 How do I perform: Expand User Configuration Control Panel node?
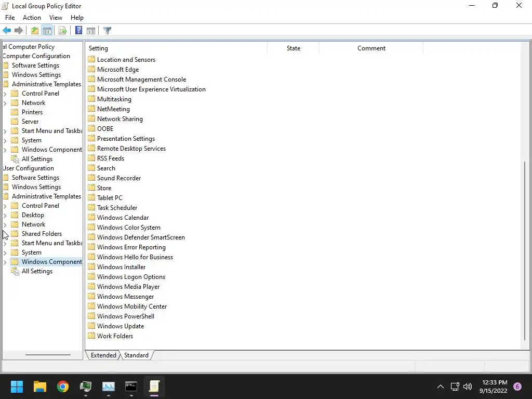click(5, 206)
